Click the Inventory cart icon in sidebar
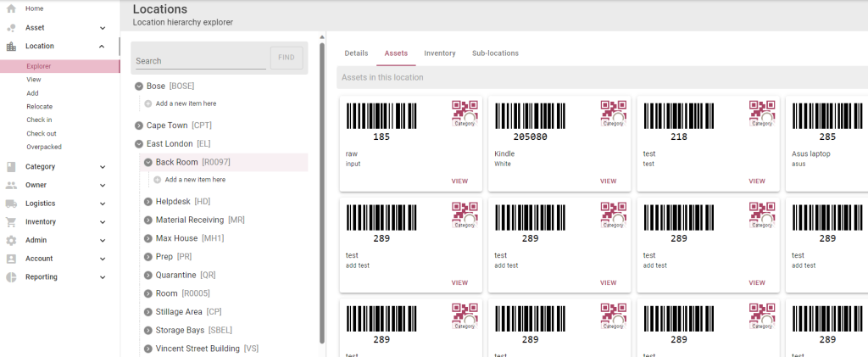868x357 pixels. 11,222
